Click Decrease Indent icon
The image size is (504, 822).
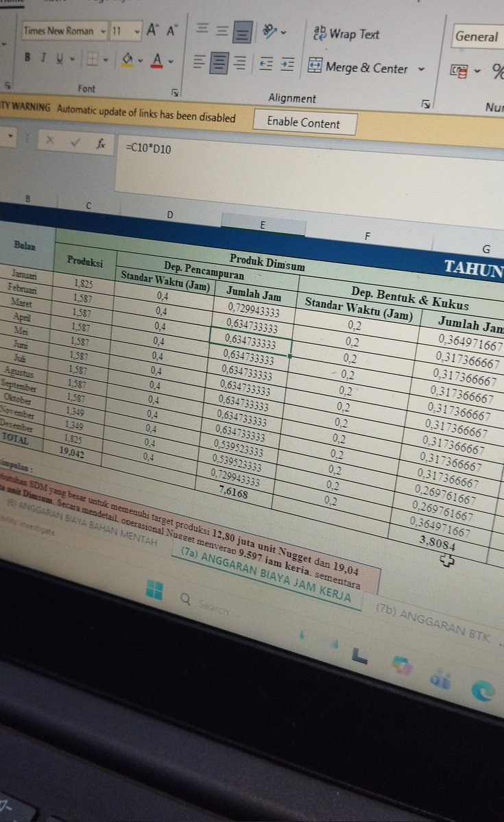coord(267,64)
